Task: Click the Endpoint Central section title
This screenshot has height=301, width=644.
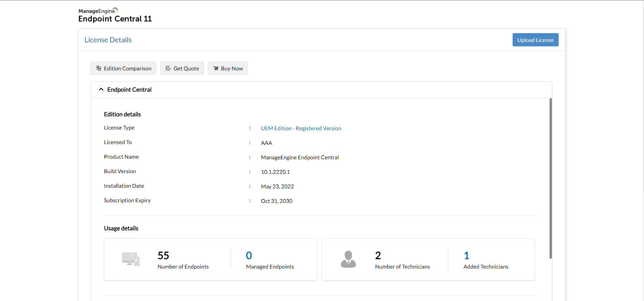Action: tap(129, 90)
